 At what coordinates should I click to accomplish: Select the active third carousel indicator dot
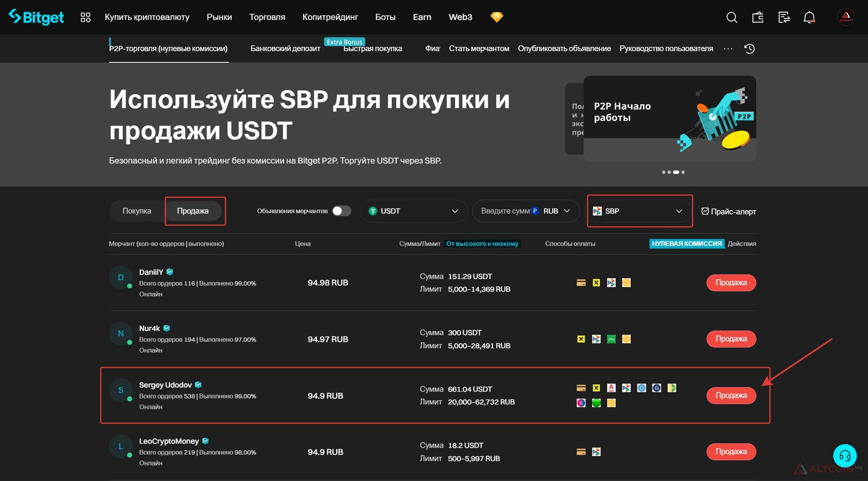(676, 172)
